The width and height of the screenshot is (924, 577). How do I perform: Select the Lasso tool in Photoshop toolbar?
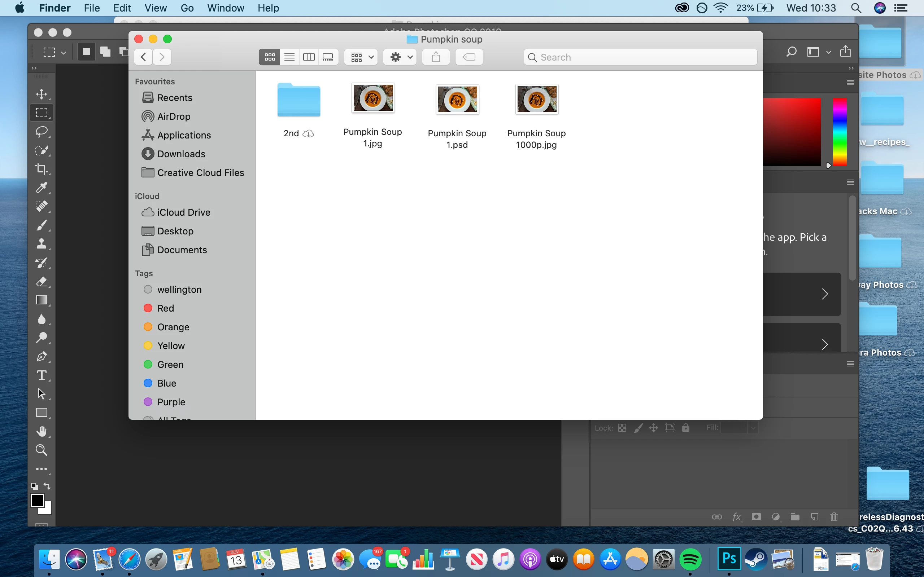(41, 132)
